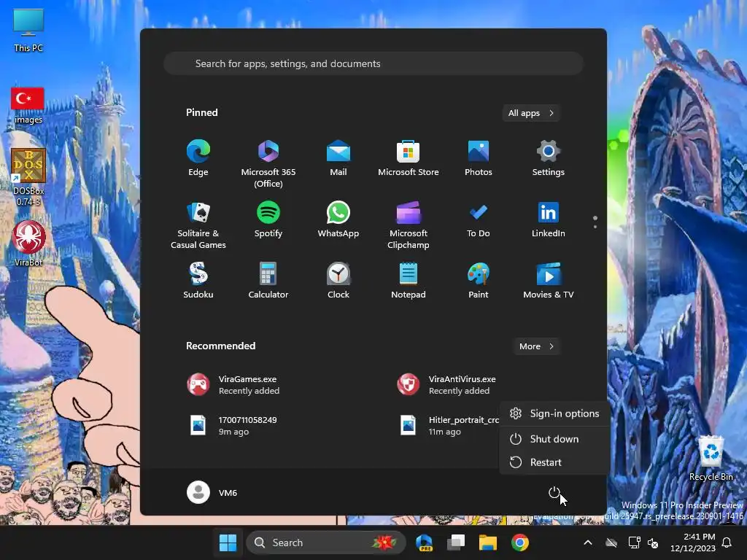Open the Sudoku game
The width and height of the screenshot is (747, 560).
click(x=198, y=281)
